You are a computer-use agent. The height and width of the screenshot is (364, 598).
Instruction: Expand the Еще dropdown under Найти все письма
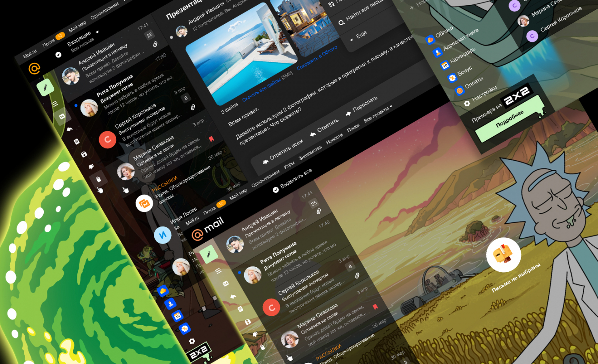(x=359, y=36)
